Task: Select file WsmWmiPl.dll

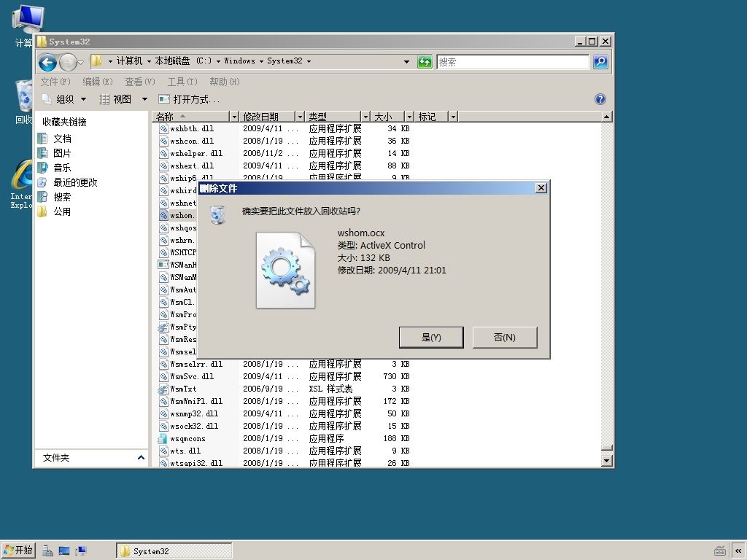Action: (196, 402)
